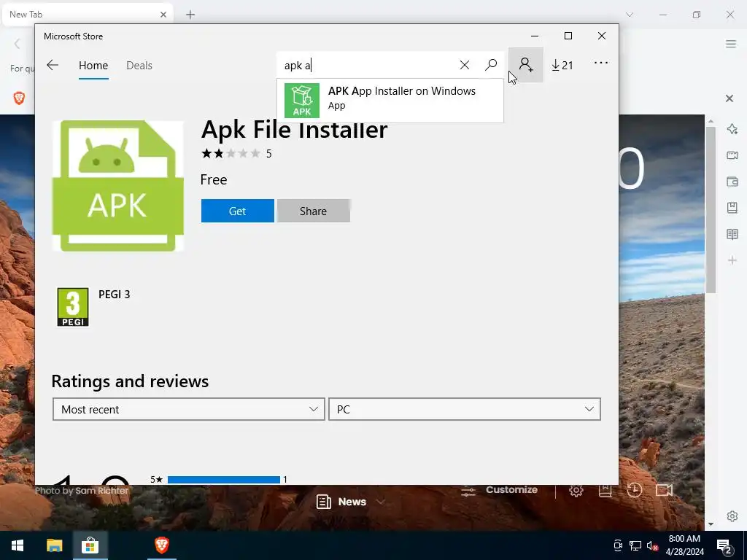747x560 pixels.
Task: Open the PC device filter dropdown
Action: point(465,409)
